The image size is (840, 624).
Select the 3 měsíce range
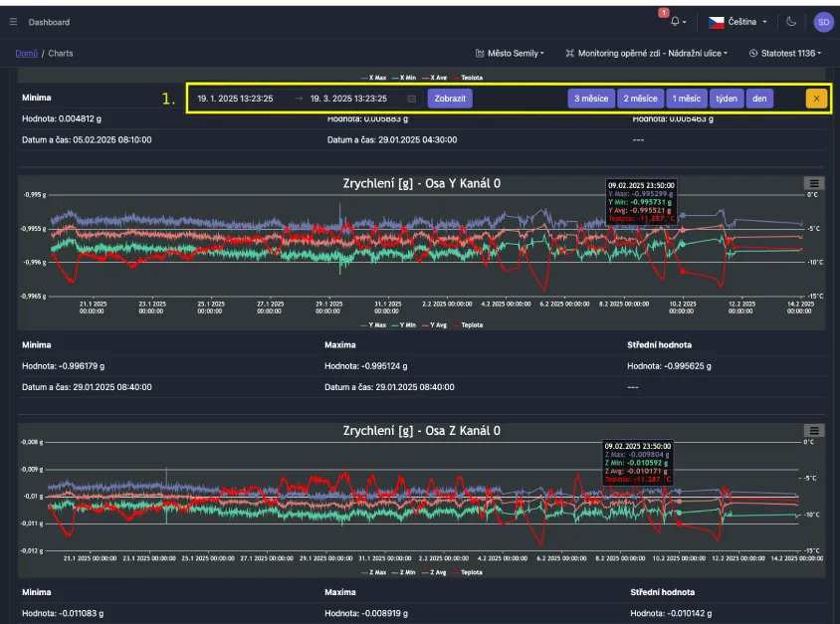click(590, 99)
